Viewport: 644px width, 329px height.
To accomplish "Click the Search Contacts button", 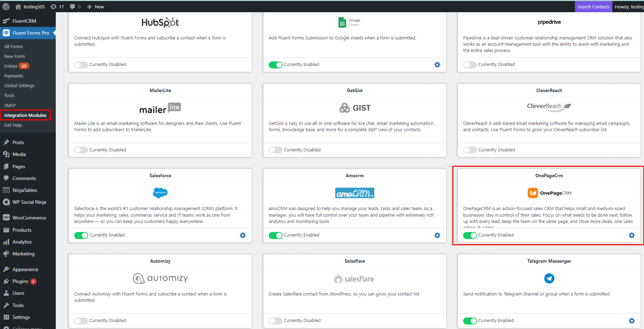I will [593, 6].
